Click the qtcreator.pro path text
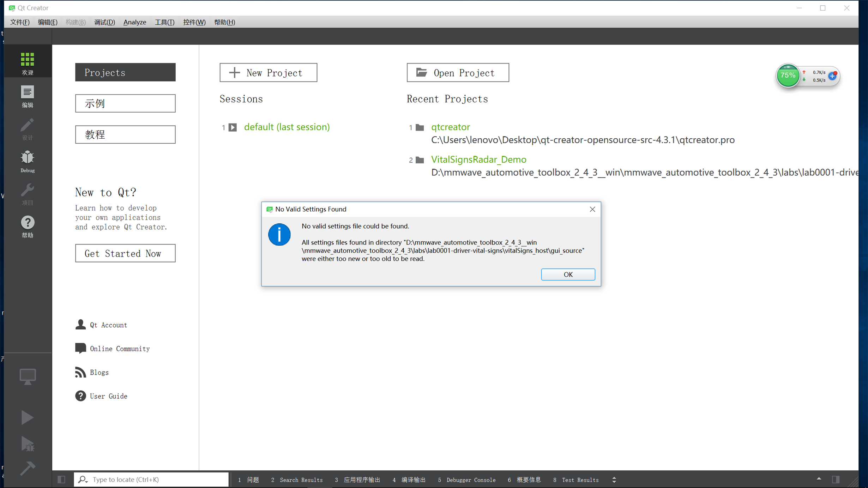 (x=583, y=140)
